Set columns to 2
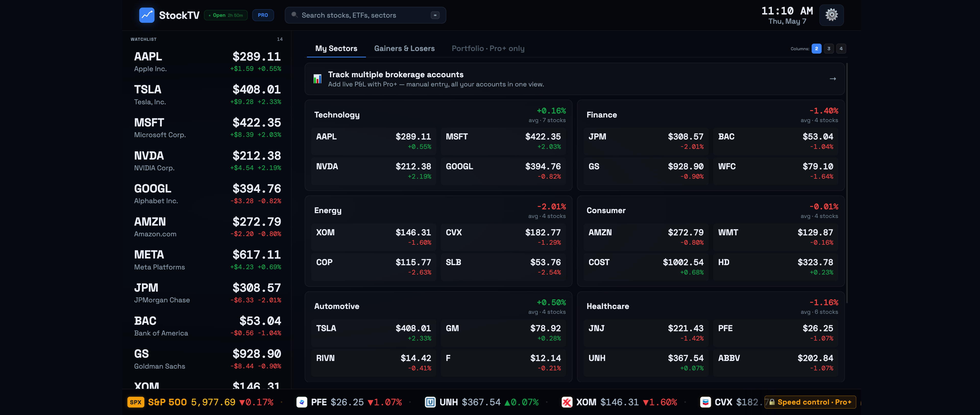This screenshot has width=980, height=415. [816, 49]
